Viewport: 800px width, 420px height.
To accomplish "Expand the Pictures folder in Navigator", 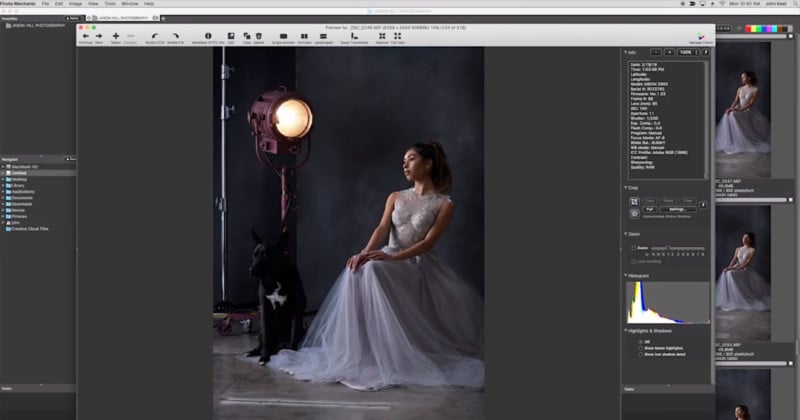I will (x=3, y=216).
